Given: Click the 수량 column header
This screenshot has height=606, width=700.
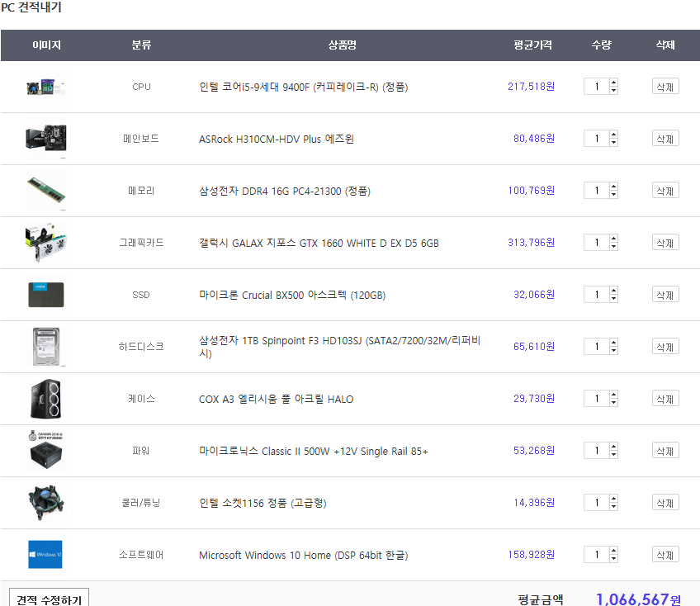Looking at the screenshot, I should point(601,45).
